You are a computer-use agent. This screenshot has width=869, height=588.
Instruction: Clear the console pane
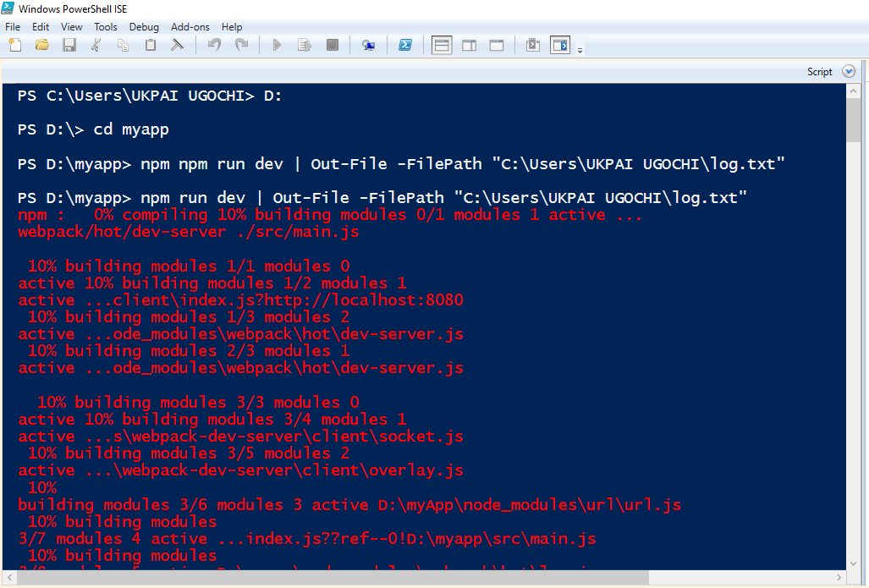178,45
